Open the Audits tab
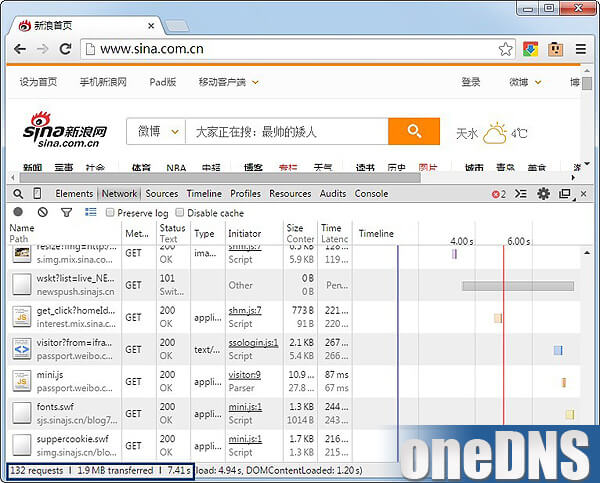Viewport: 600px width, 483px height. tap(333, 194)
